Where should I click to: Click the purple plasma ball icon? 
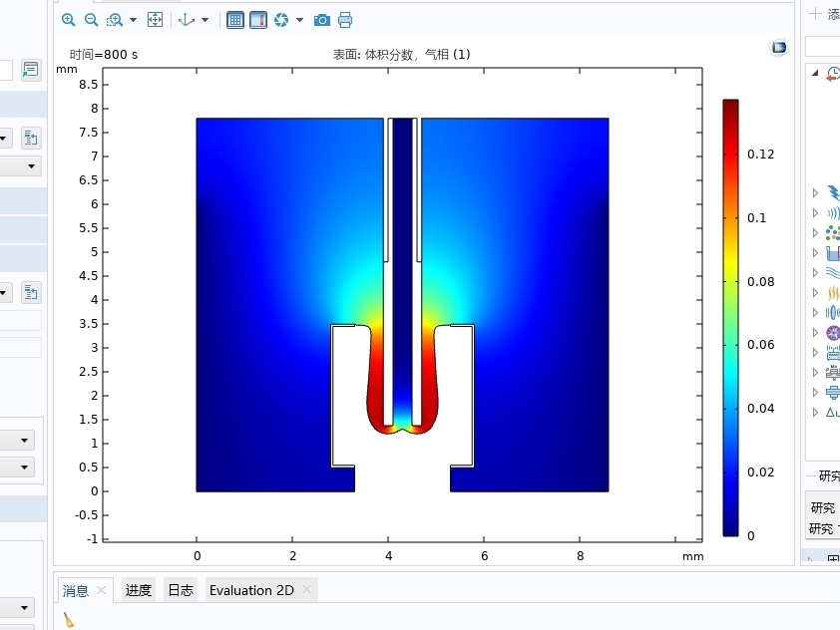tap(833, 333)
